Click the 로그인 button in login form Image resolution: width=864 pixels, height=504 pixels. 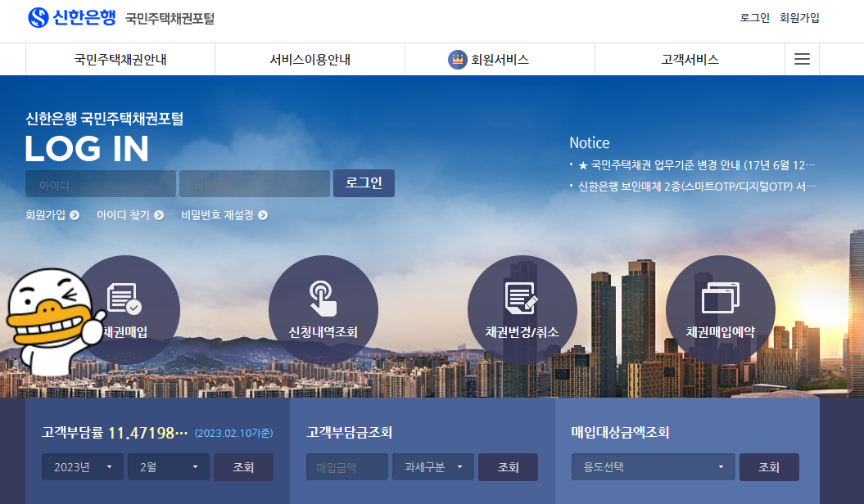pos(364,183)
